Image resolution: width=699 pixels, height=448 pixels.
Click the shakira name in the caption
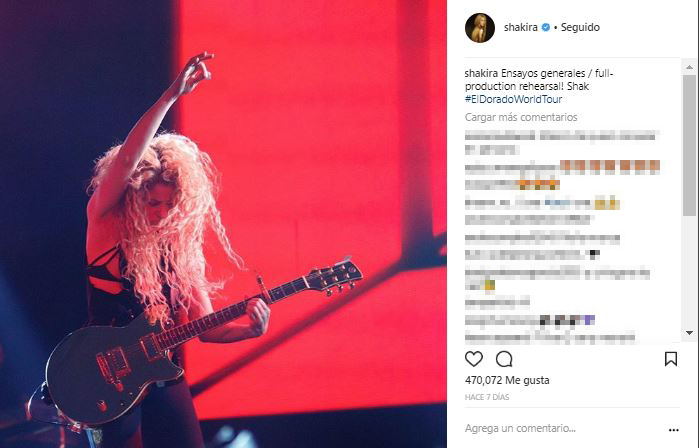481,73
